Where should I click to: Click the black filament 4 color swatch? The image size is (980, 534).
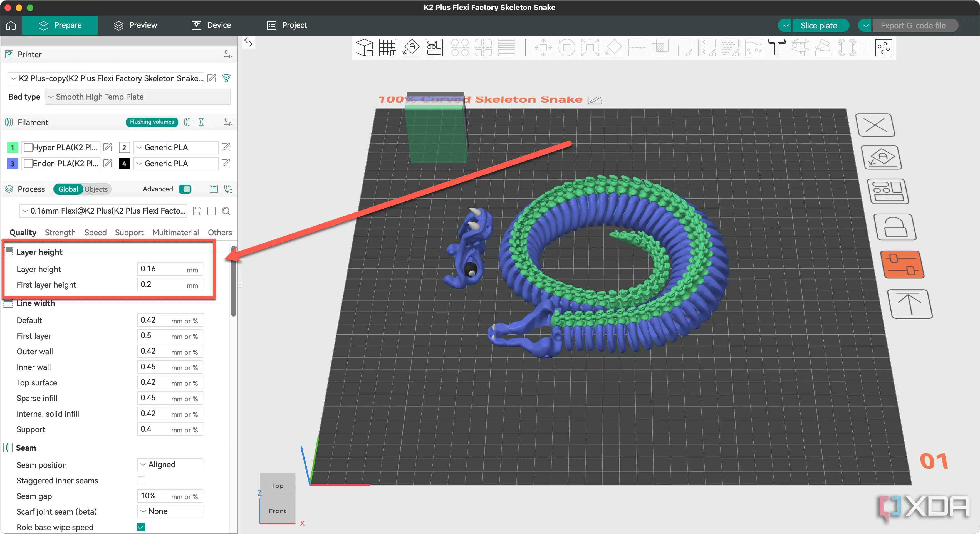[x=124, y=164]
